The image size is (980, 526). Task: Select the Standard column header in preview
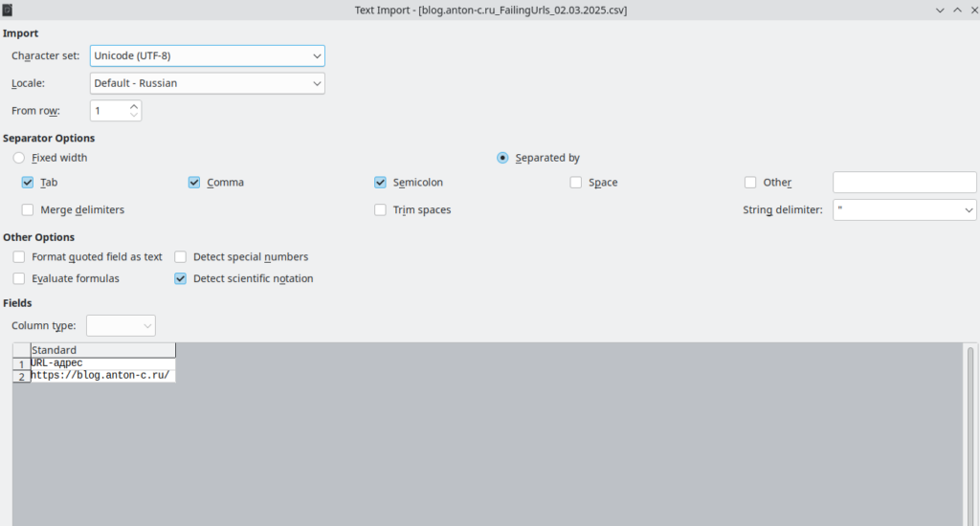click(102, 350)
